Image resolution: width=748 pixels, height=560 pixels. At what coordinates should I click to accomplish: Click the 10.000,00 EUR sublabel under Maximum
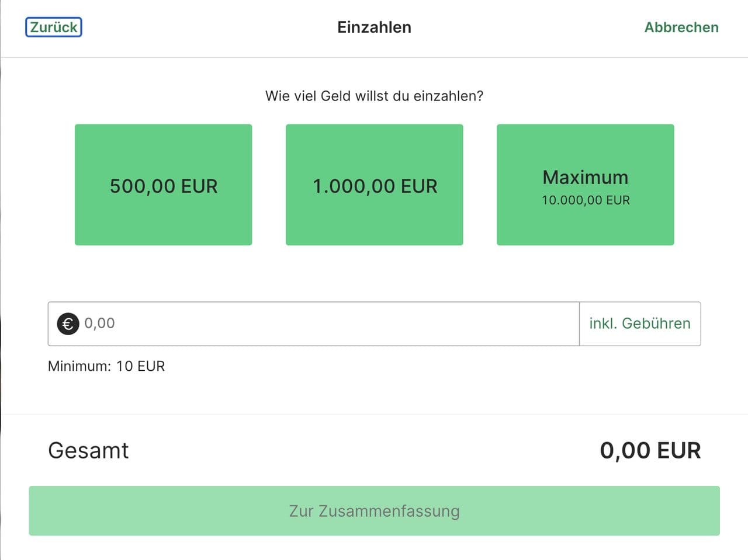(586, 200)
